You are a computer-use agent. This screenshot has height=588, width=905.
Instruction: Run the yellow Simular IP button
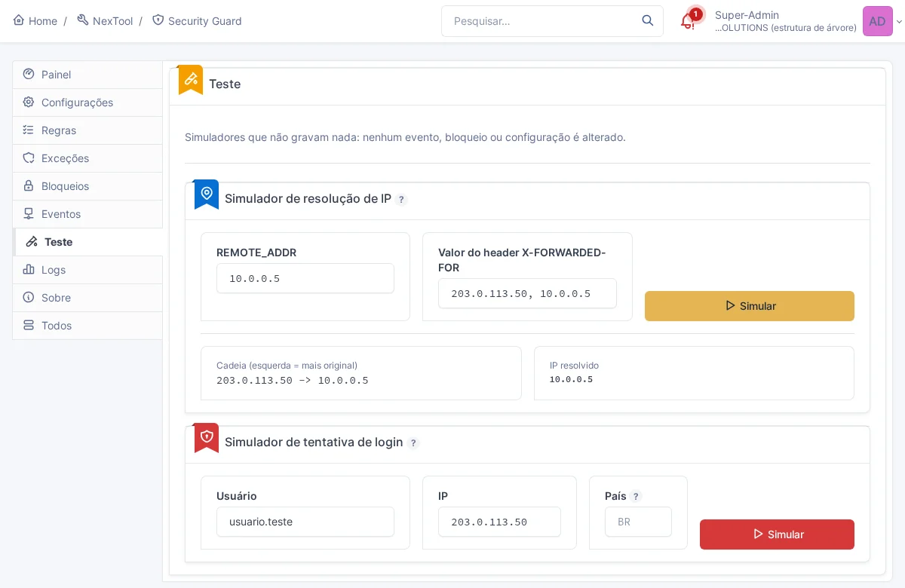[750, 306]
